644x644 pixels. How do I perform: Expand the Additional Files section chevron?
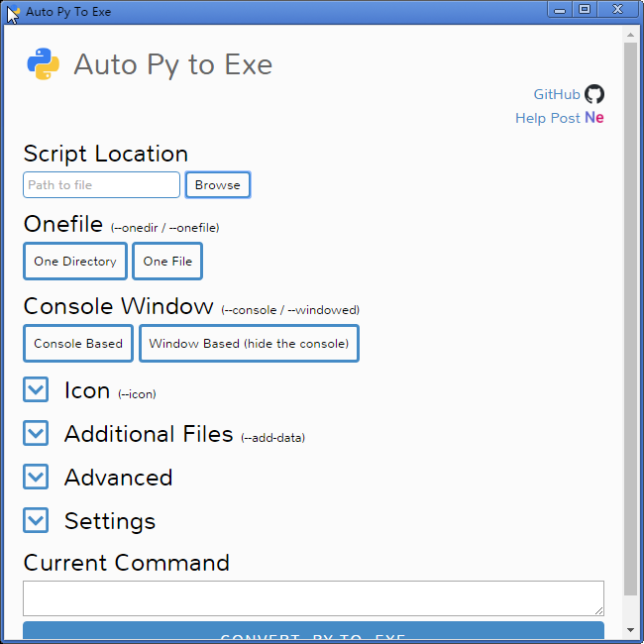click(36, 433)
